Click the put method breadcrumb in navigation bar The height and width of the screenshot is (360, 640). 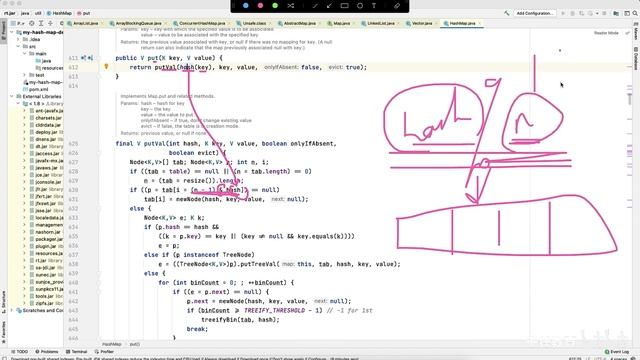pyautogui.click(x=84, y=13)
